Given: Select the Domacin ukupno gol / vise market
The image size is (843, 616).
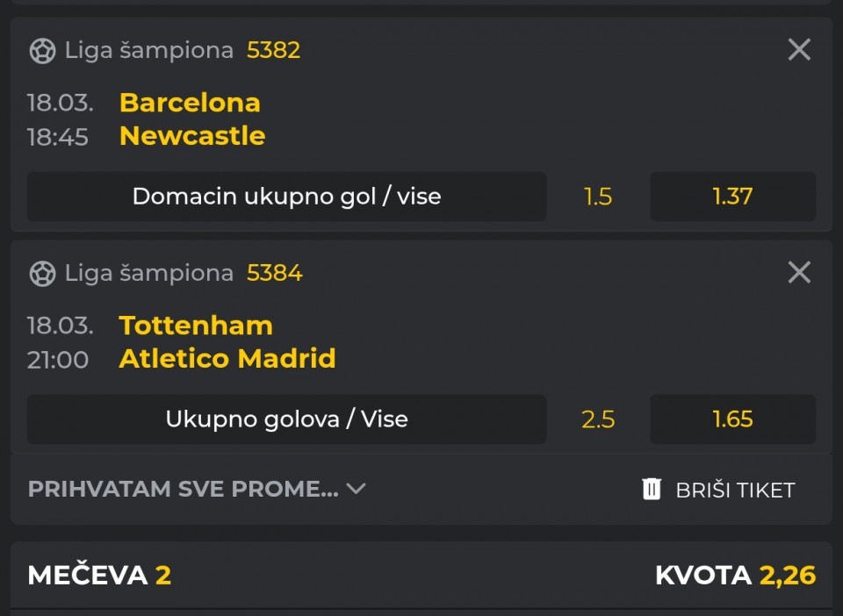Looking at the screenshot, I should 286,197.
